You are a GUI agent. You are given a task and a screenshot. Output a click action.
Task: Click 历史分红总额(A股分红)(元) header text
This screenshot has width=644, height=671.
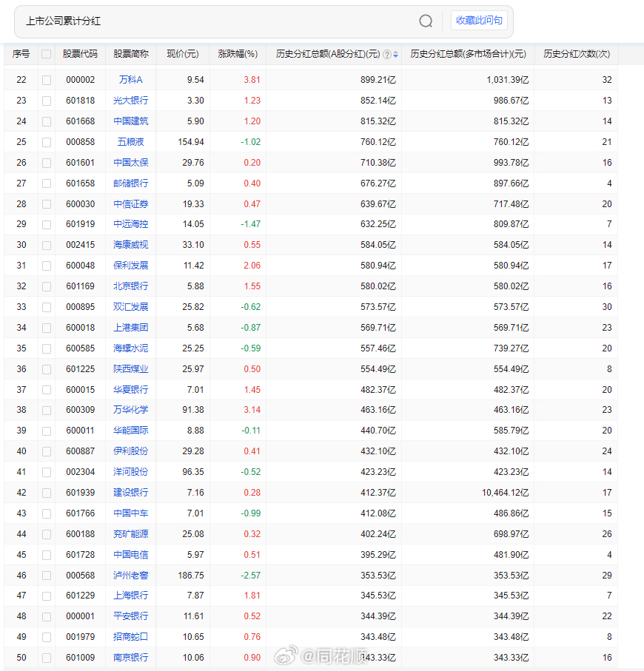[328, 54]
